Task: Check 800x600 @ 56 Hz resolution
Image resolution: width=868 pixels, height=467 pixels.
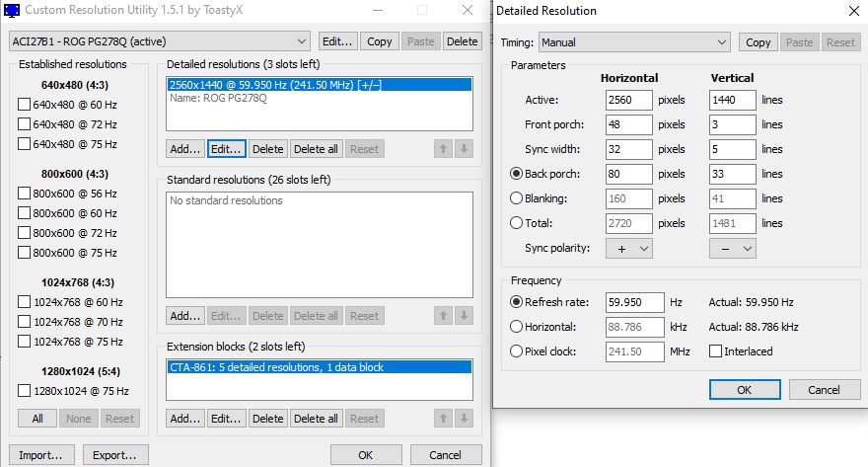Action: tap(24, 194)
